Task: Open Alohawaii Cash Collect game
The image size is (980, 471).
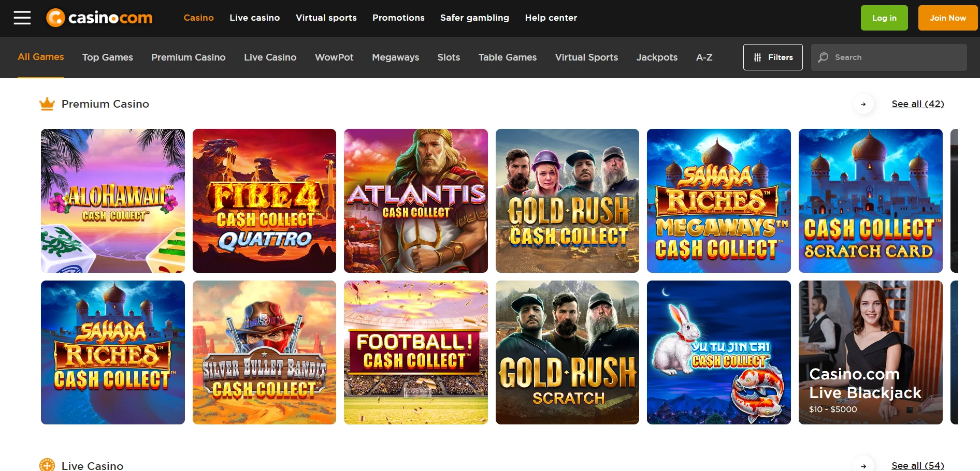Action: 113,201
